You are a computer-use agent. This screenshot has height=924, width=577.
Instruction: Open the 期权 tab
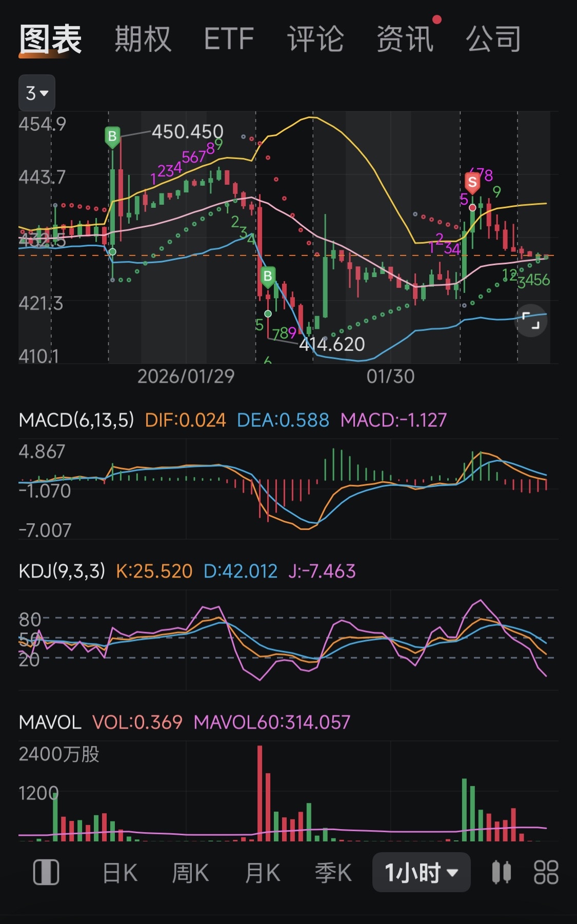(143, 39)
